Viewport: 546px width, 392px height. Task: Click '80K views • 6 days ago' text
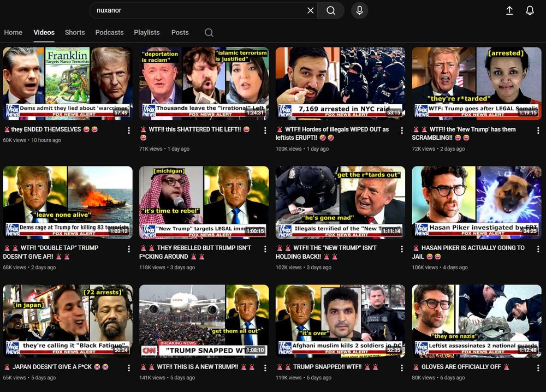(x=438, y=377)
